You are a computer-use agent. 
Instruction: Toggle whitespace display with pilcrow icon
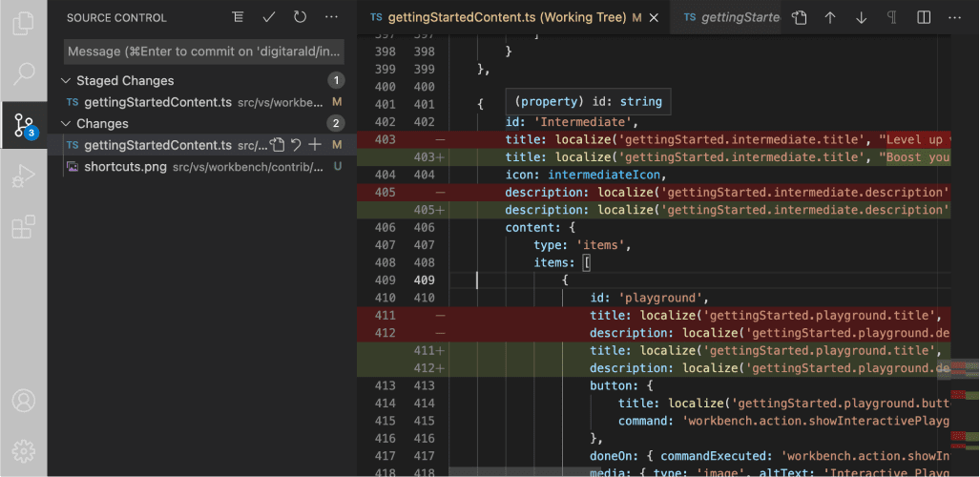coord(891,17)
